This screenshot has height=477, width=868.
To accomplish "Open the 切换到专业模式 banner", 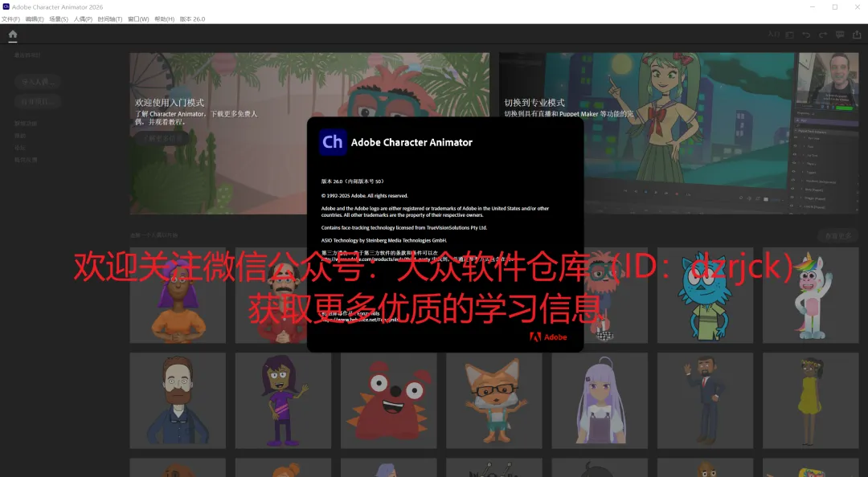I will click(x=678, y=133).
